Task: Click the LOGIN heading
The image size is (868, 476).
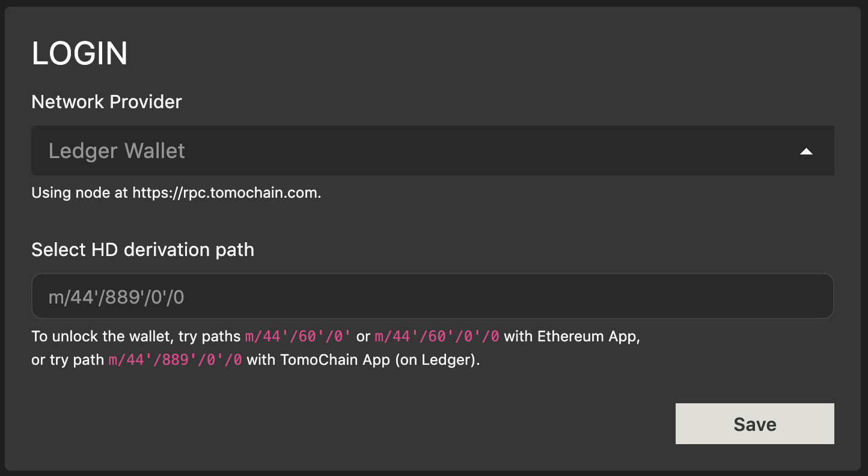Action: tap(79, 53)
